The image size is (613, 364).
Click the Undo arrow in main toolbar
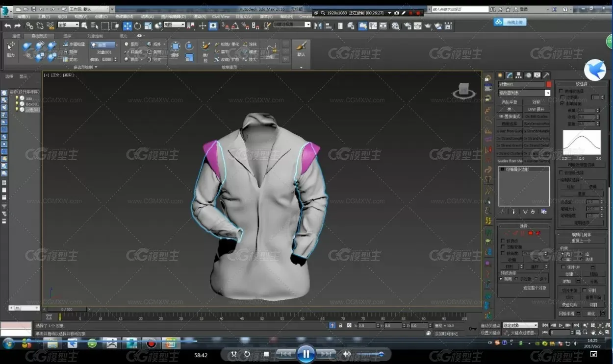(x=7, y=25)
